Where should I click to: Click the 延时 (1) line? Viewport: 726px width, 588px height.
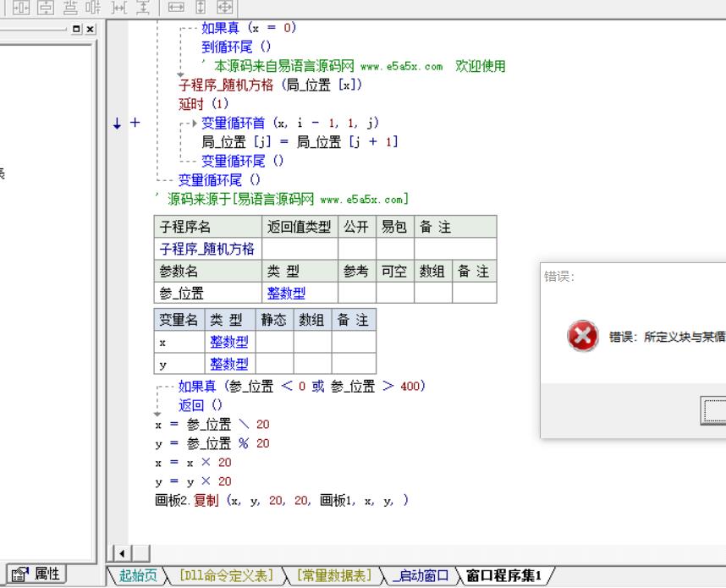pos(204,104)
